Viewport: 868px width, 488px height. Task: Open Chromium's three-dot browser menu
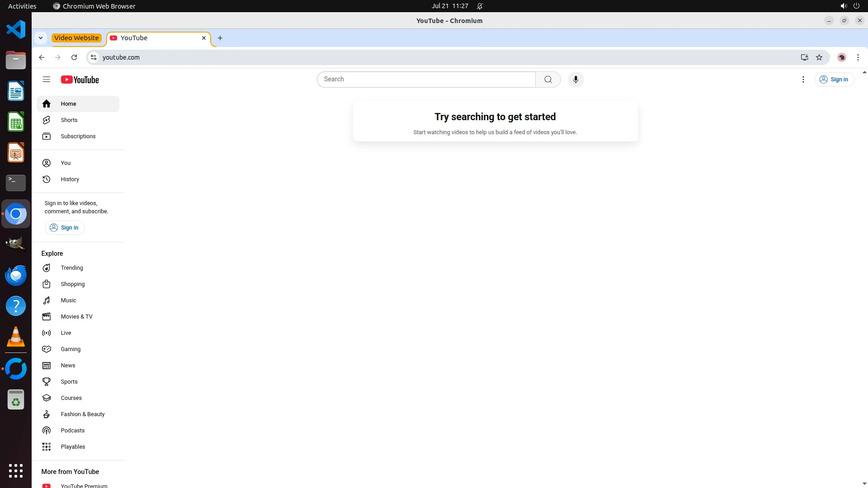(858, 57)
